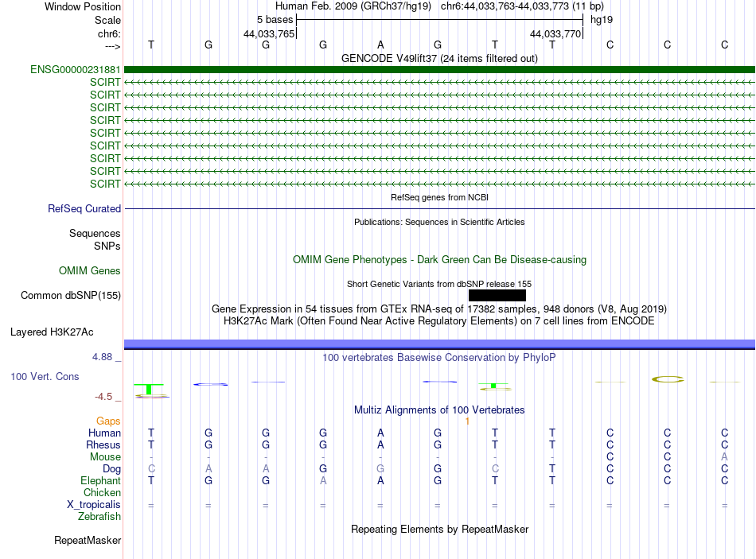Viewport: 756px width, 559px height.
Task: Select the Human alignment row label
Action: click(104, 433)
